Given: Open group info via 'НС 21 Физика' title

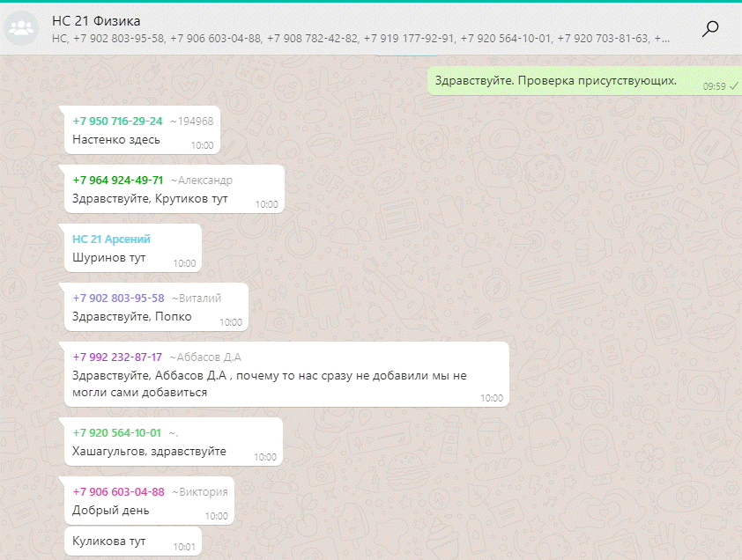Looking at the screenshot, I should [x=96, y=21].
